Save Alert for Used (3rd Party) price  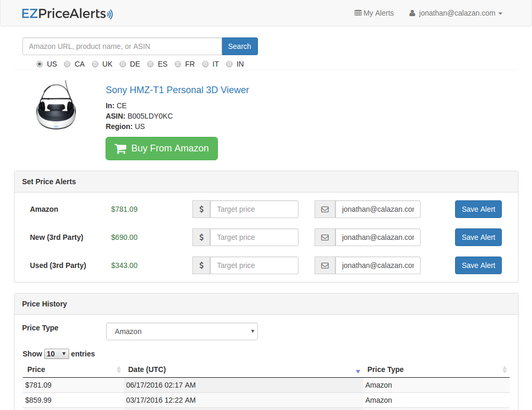478,266
